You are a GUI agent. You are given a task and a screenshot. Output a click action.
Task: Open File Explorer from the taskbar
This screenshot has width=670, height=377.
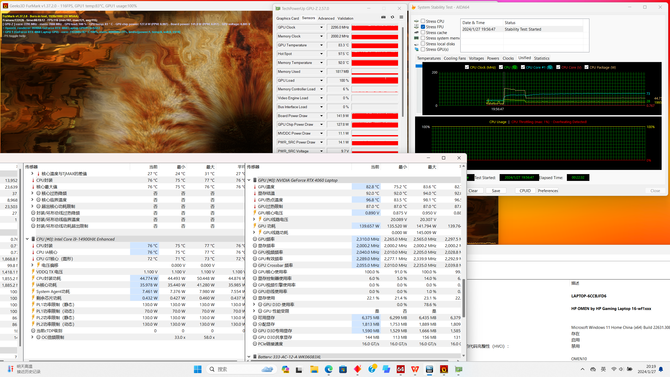(314, 369)
